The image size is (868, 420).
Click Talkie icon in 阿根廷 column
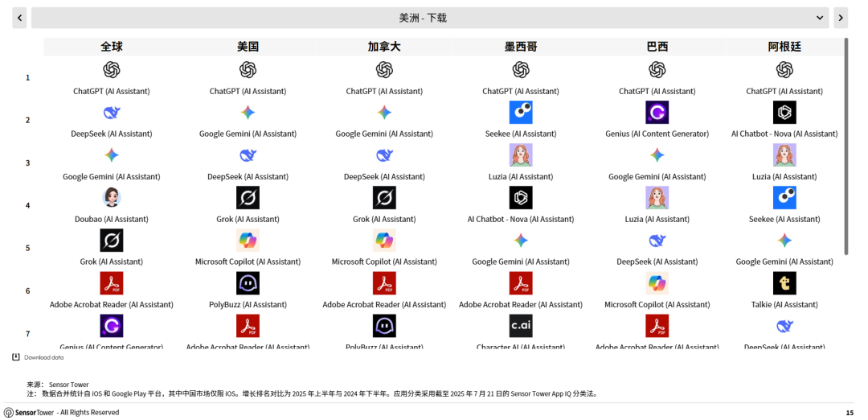[784, 283]
